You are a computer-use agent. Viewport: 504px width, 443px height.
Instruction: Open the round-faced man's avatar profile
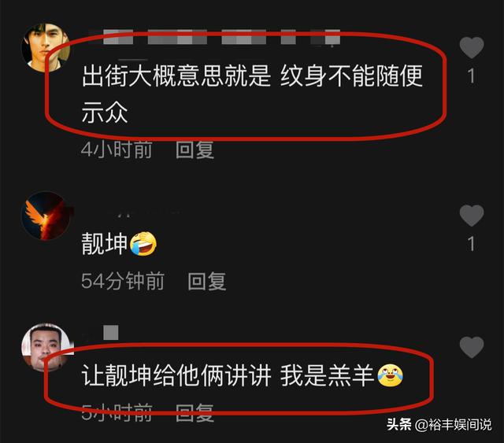(x=46, y=347)
